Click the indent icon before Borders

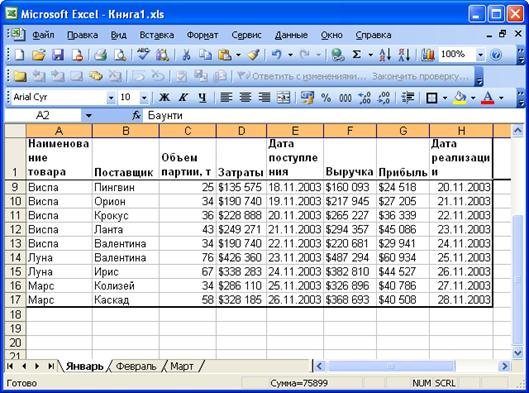[408, 98]
